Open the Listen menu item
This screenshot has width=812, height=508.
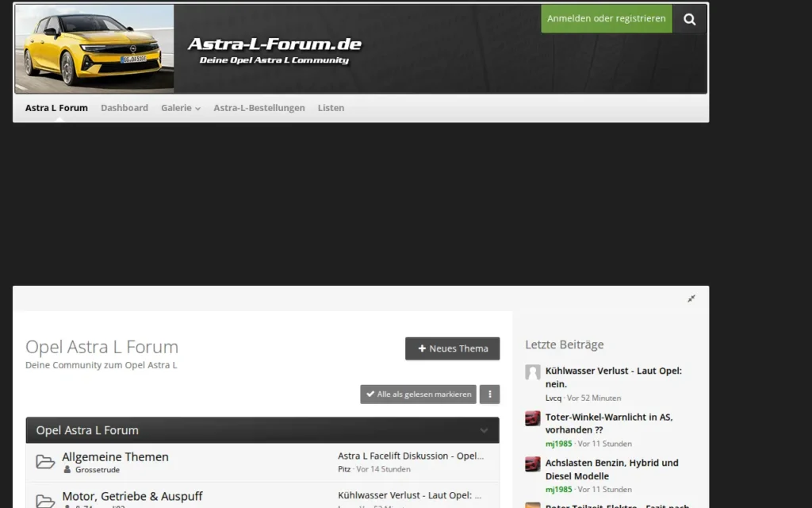[331, 108]
